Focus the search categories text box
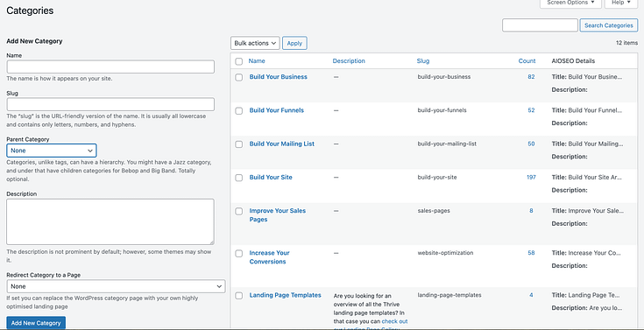Image resolution: width=644 pixels, height=330 pixels. coord(540,25)
